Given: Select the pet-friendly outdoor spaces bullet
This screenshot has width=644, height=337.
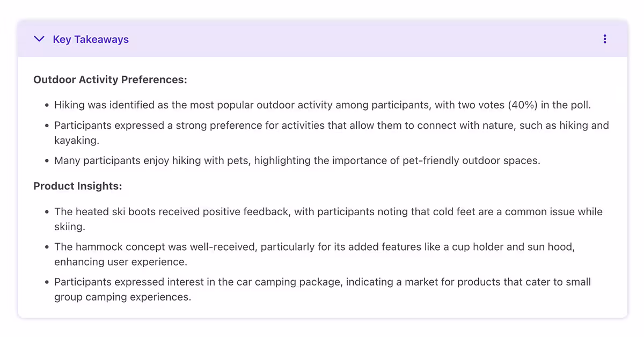Looking at the screenshot, I should tap(297, 160).
